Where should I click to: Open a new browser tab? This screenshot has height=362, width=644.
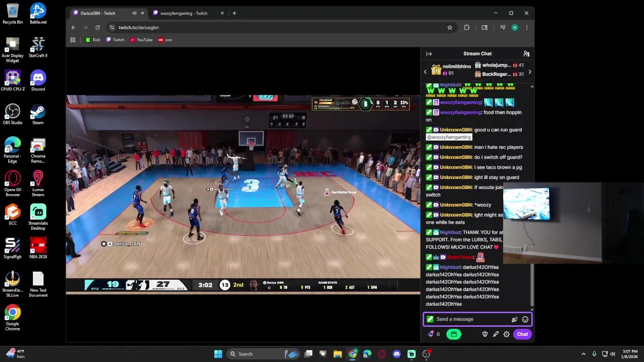point(234,13)
